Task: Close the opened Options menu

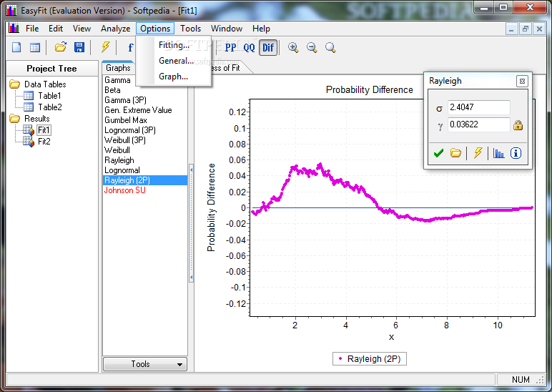Action: coord(155,29)
